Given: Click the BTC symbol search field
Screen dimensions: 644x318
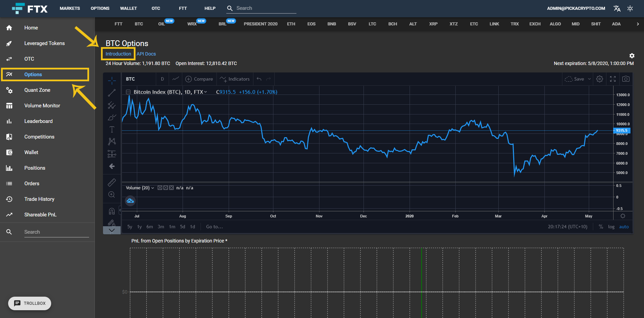Looking at the screenshot, I should click(x=139, y=79).
